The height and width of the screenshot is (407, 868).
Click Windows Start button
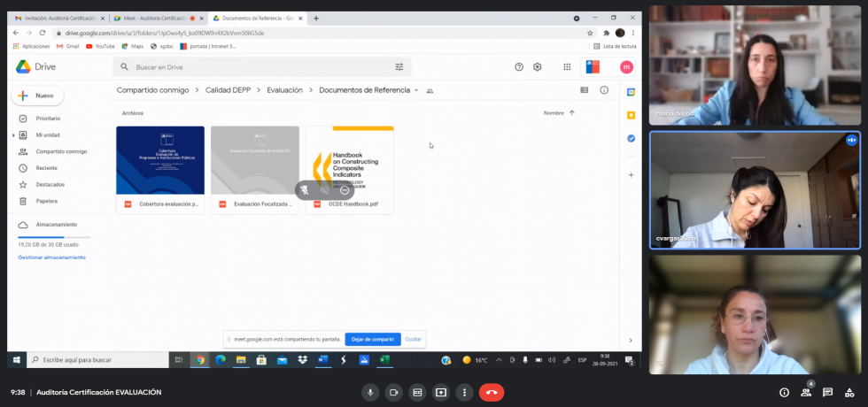point(17,360)
